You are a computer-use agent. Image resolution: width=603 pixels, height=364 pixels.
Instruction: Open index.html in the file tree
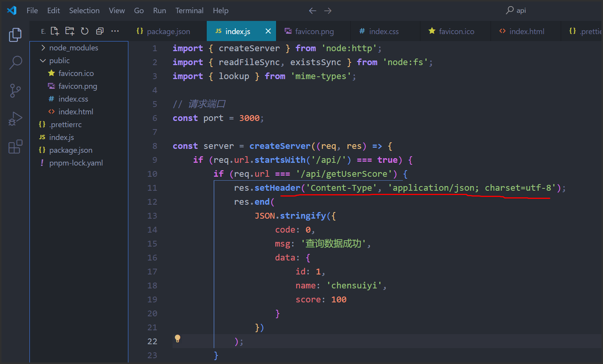(79, 112)
